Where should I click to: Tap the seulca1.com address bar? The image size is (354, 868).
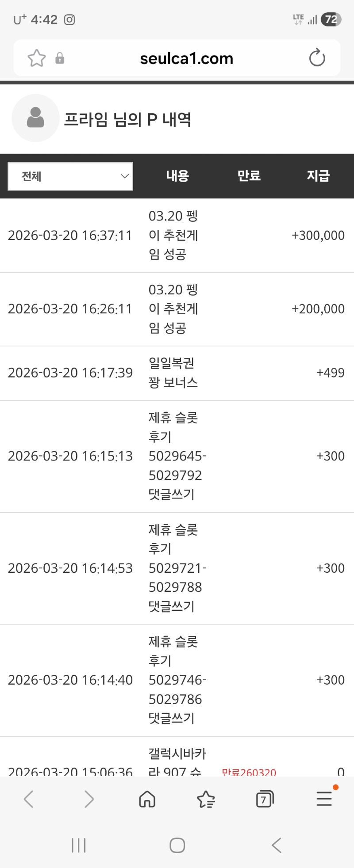[186, 58]
